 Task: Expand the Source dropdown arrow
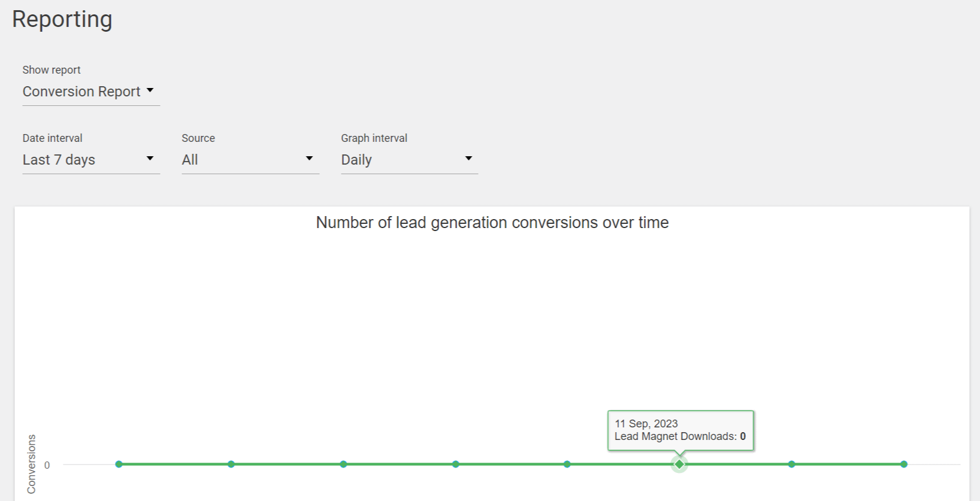(x=309, y=159)
